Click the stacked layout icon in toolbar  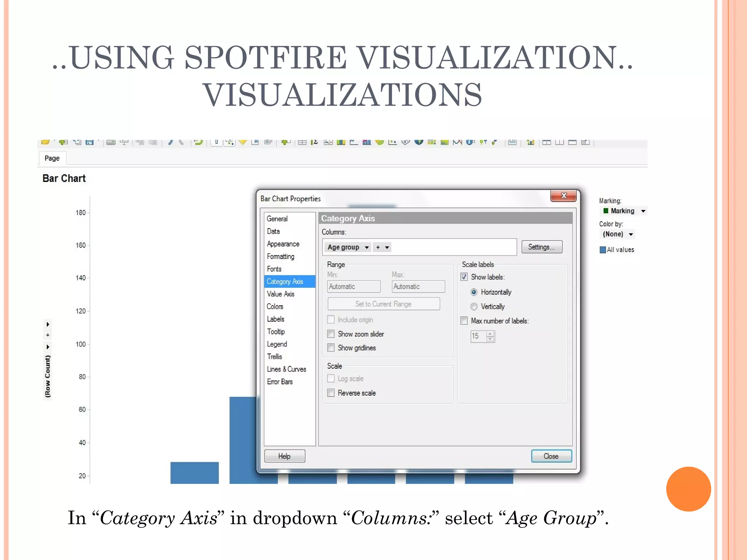pos(572,142)
